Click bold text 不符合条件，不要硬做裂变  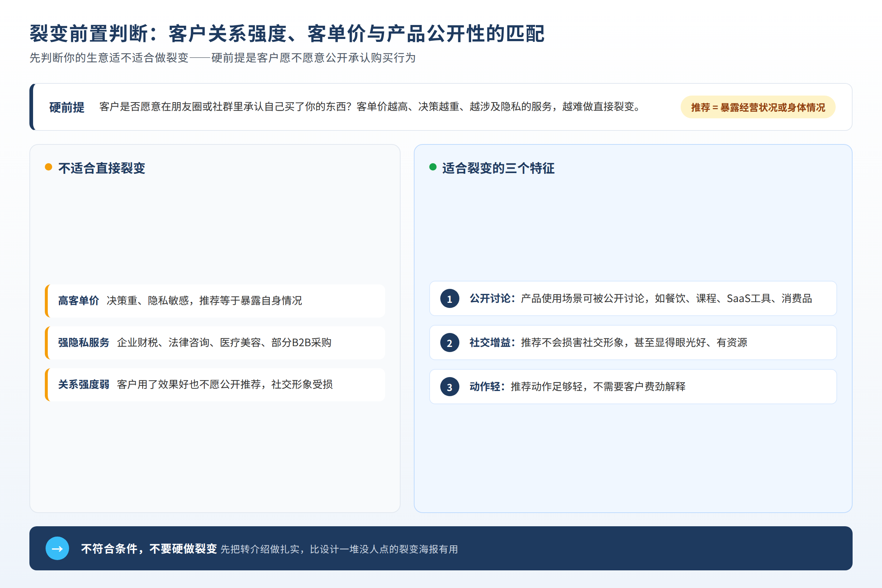(149, 549)
